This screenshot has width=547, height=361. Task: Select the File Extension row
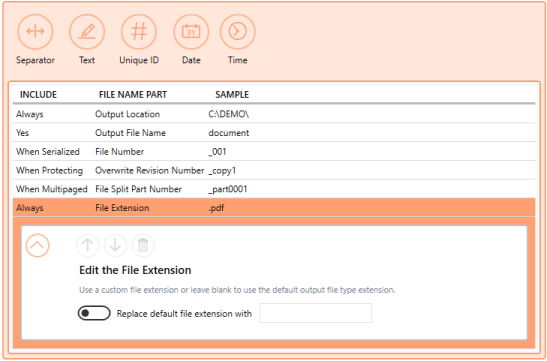tap(274, 208)
